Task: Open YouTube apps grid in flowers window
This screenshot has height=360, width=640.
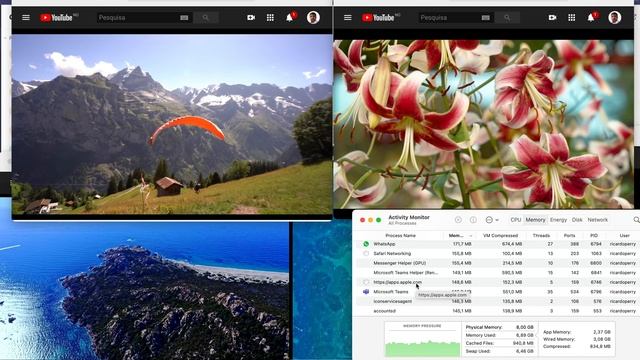Action: [x=571, y=18]
